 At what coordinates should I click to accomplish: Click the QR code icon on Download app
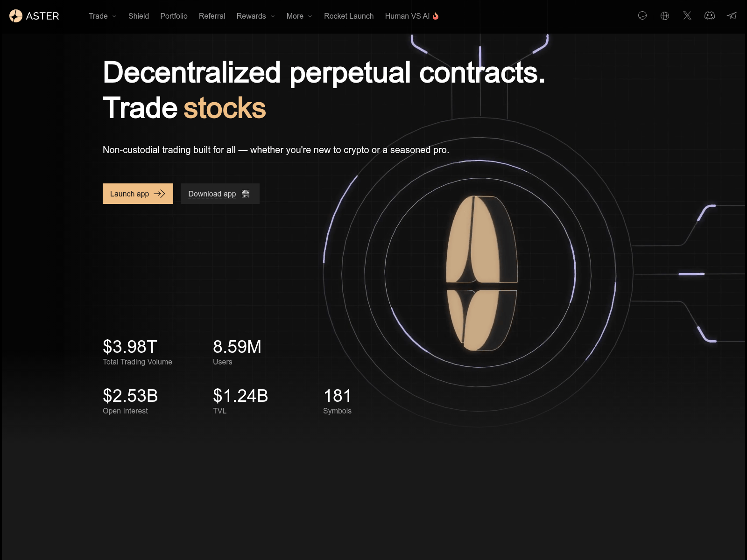pyautogui.click(x=246, y=194)
